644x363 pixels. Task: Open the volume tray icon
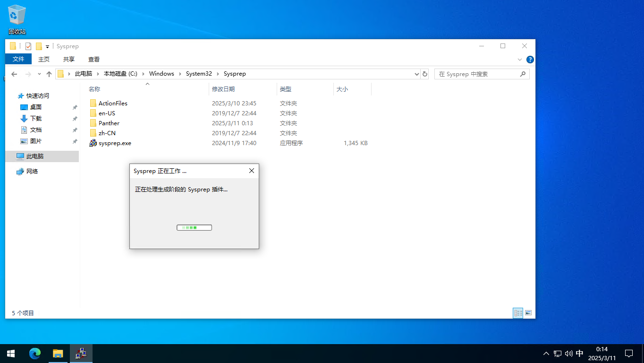568,354
